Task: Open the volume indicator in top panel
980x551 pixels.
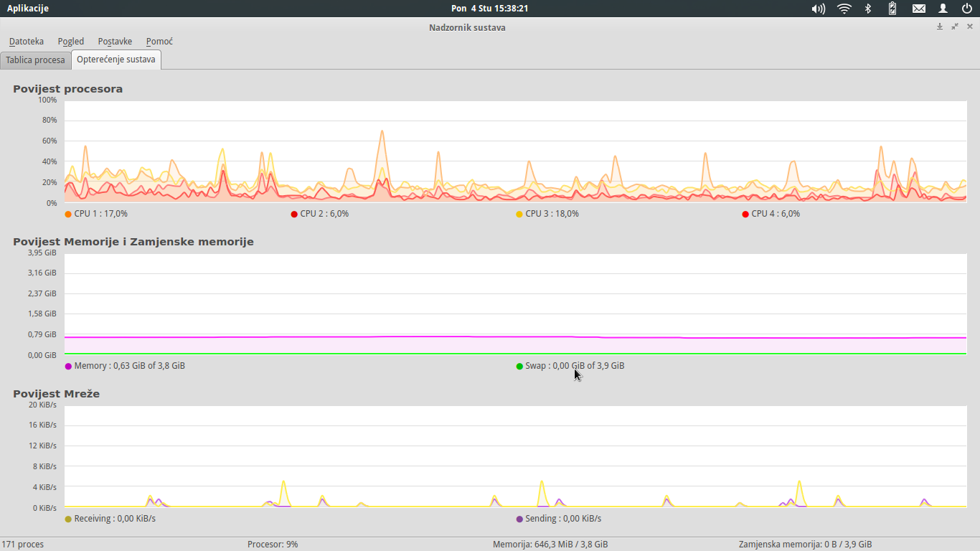Action: 818,9
